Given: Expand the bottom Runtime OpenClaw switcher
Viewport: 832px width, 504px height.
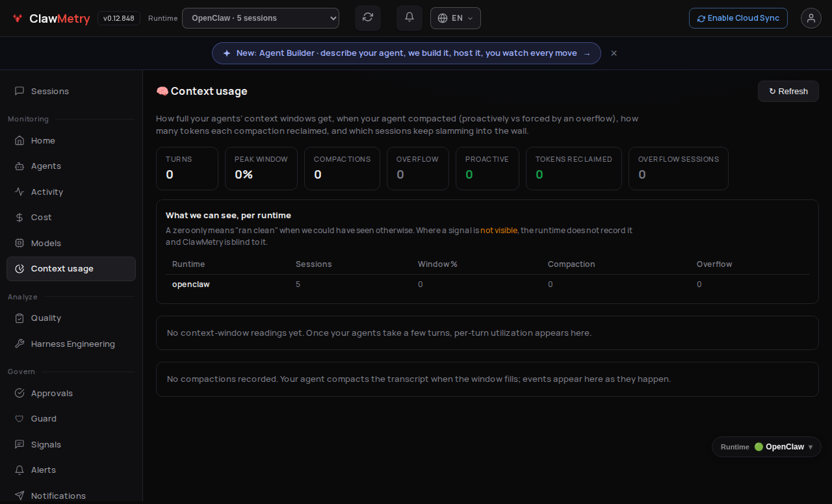Looking at the screenshot, I should point(767,447).
